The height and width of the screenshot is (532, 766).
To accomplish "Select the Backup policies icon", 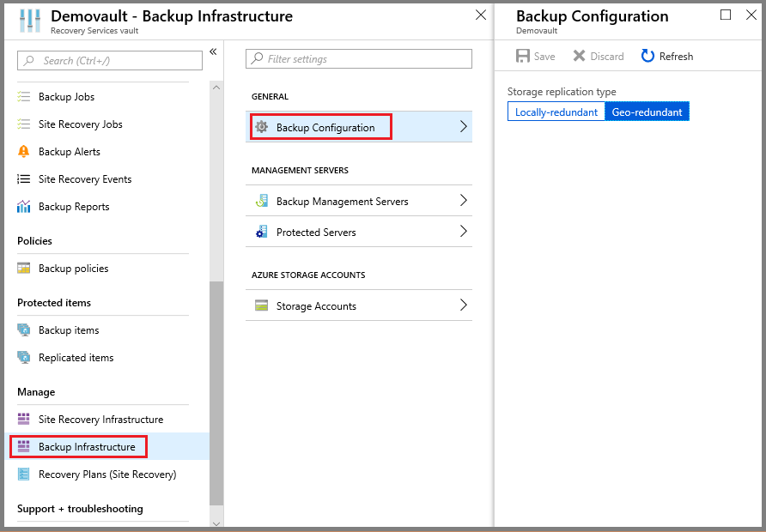I will coord(23,268).
